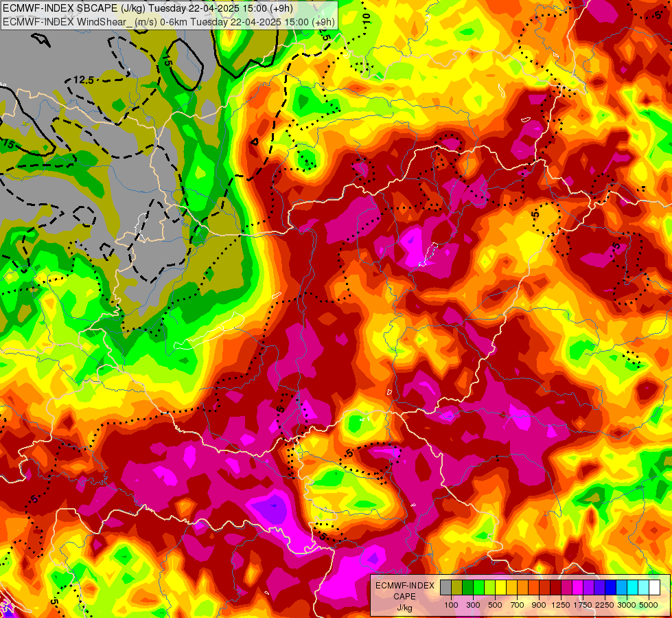
Task: Click the legend value 1250
Action: coord(561,605)
